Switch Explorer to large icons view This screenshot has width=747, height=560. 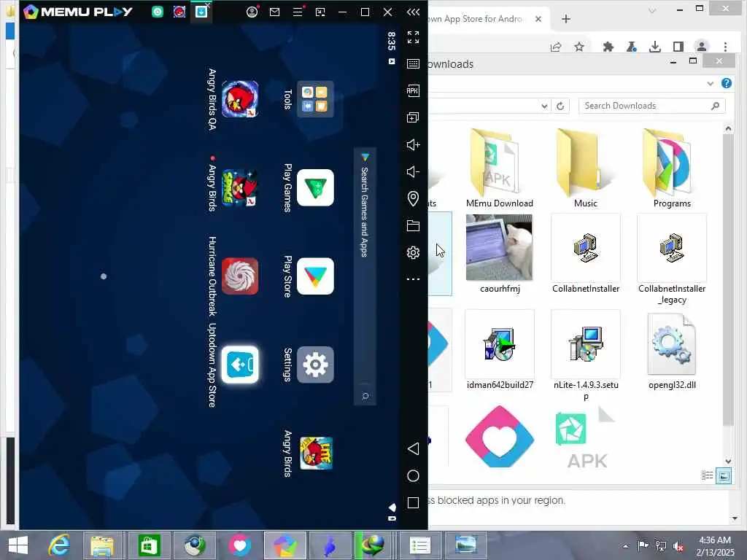click(724, 475)
